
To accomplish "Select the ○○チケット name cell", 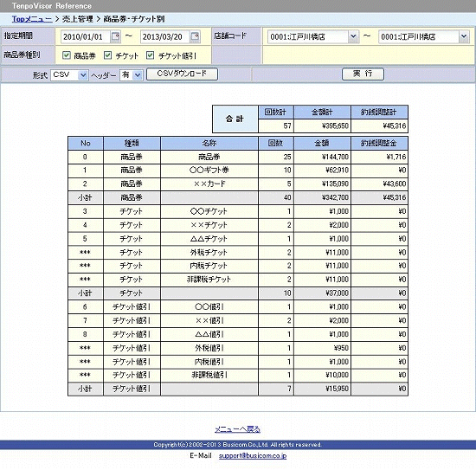I will click(209, 211).
